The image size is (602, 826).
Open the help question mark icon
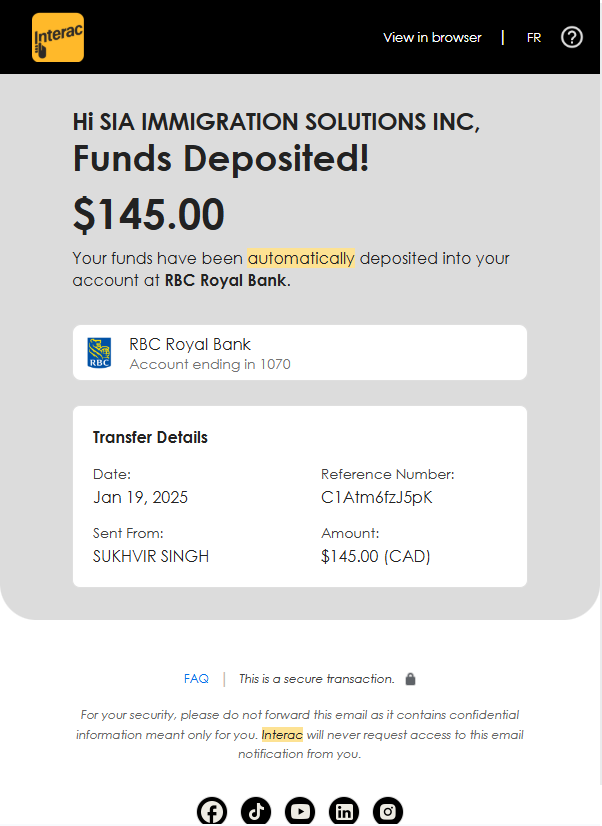tap(571, 37)
